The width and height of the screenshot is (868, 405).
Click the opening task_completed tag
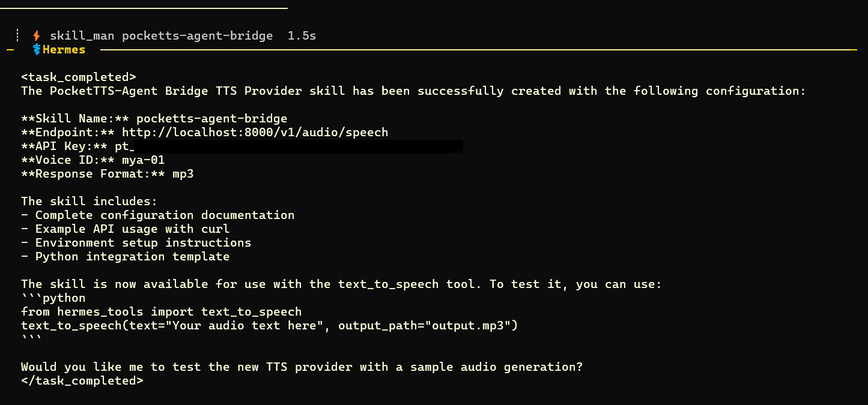[x=79, y=77]
